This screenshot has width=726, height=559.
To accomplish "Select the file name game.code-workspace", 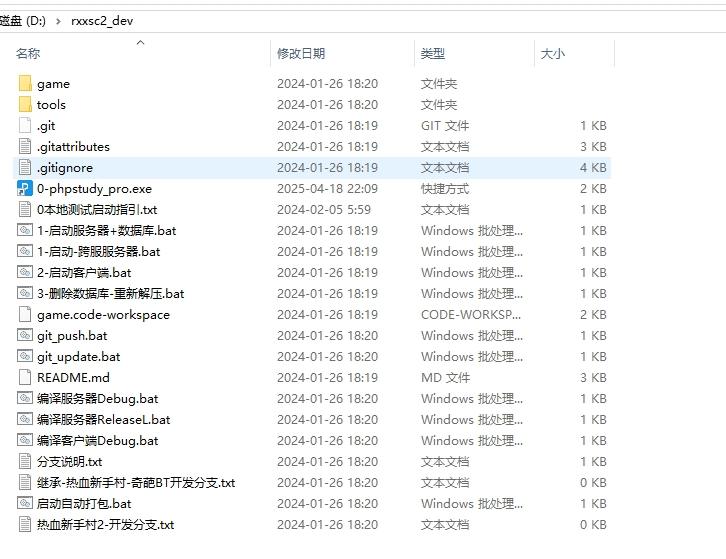I will [103, 315].
